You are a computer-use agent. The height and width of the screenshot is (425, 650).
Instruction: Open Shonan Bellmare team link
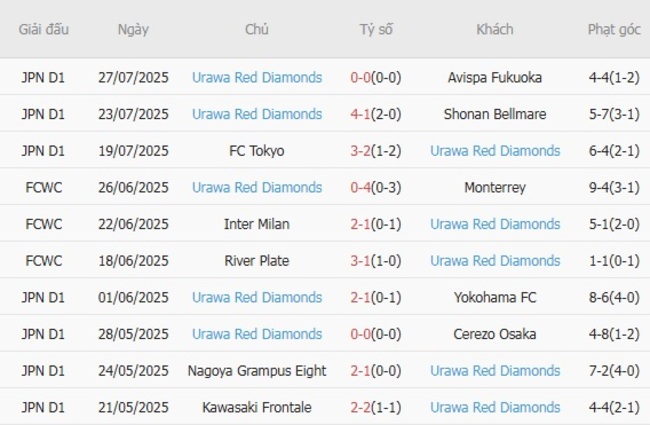click(495, 114)
